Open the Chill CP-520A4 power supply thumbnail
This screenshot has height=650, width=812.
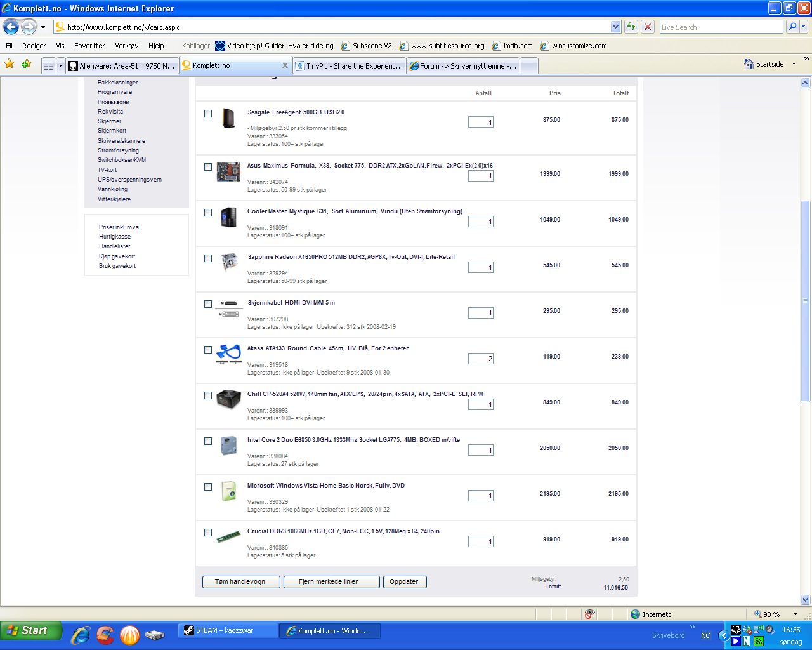pyautogui.click(x=228, y=399)
